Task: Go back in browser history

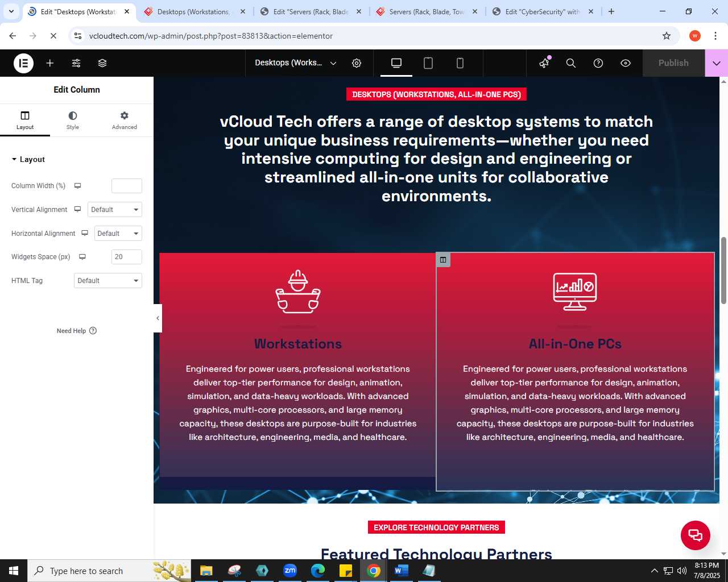Action: 13,36
